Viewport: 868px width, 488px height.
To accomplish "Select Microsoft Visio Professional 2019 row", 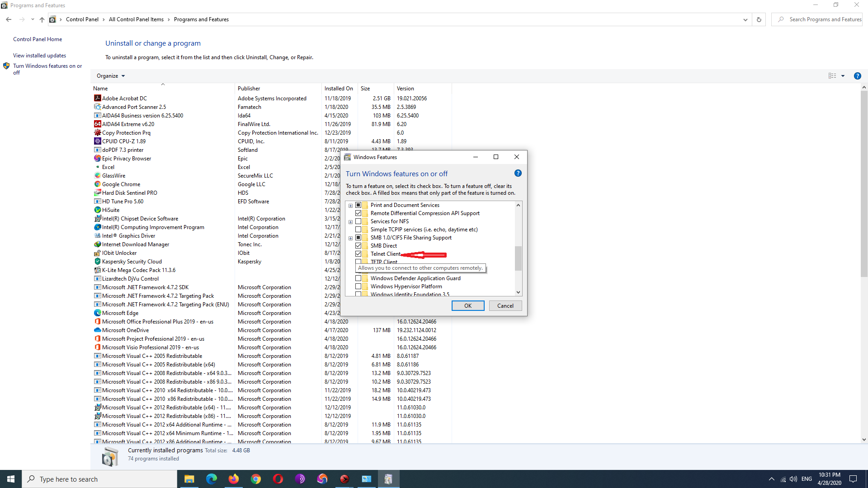I will [x=271, y=347].
